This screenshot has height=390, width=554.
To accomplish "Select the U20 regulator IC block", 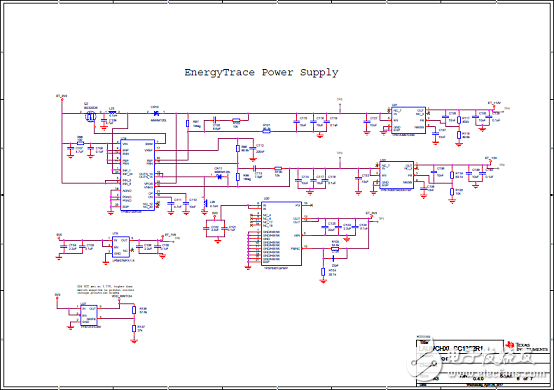I will pyautogui.click(x=282, y=234).
